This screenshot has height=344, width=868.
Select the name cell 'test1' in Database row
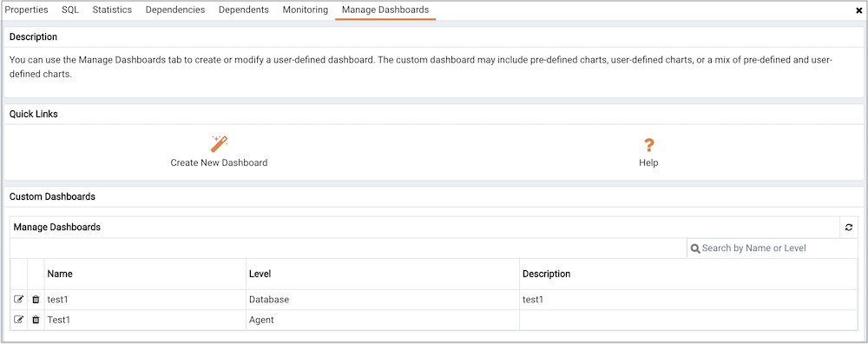pos(146,300)
